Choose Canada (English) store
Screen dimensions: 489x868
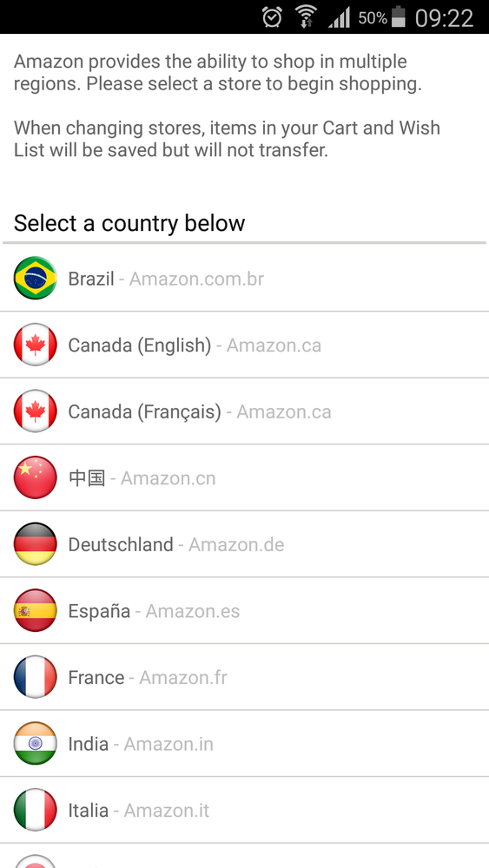pyautogui.click(x=140, y=345)
